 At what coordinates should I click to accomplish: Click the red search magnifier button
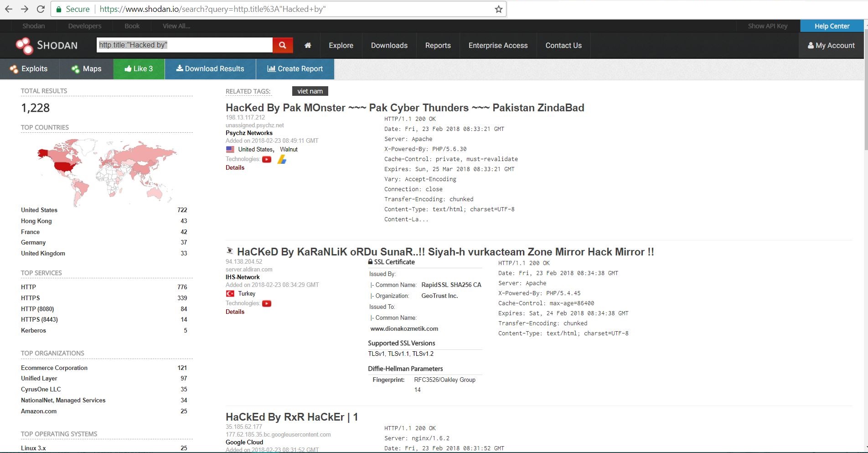point(283,45)
